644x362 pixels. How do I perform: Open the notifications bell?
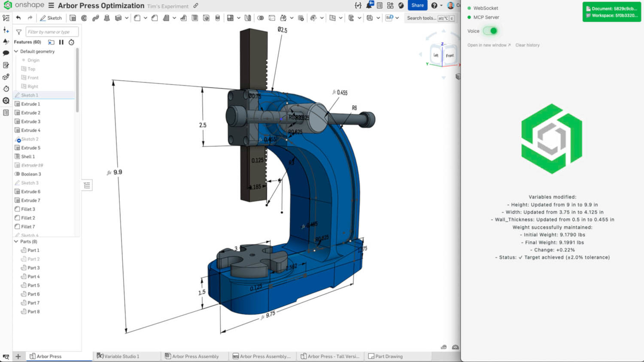pos(369,6)
